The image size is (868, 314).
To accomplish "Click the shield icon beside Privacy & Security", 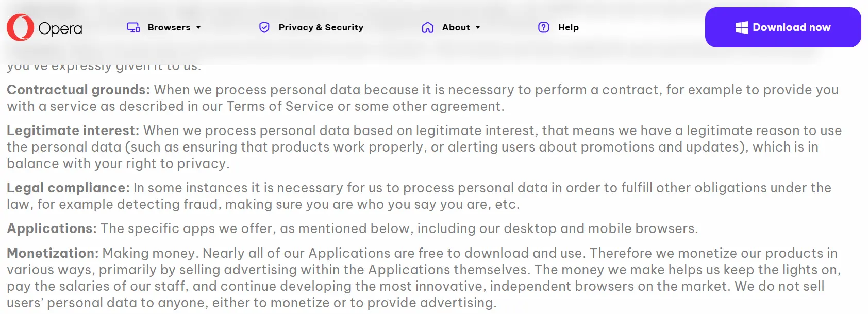I will coord(264,27).
